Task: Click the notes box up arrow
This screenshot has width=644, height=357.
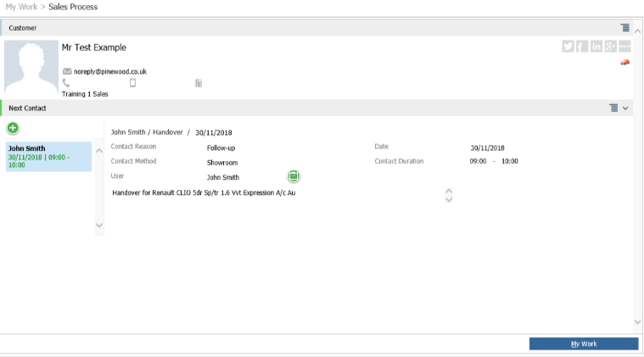Action: pos(449,191)
